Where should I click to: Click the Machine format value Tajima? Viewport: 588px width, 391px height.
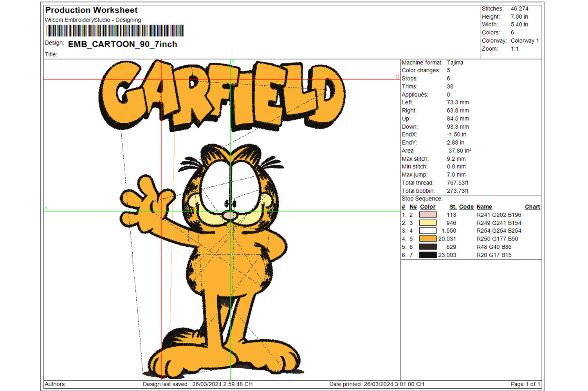pos(455,63)
